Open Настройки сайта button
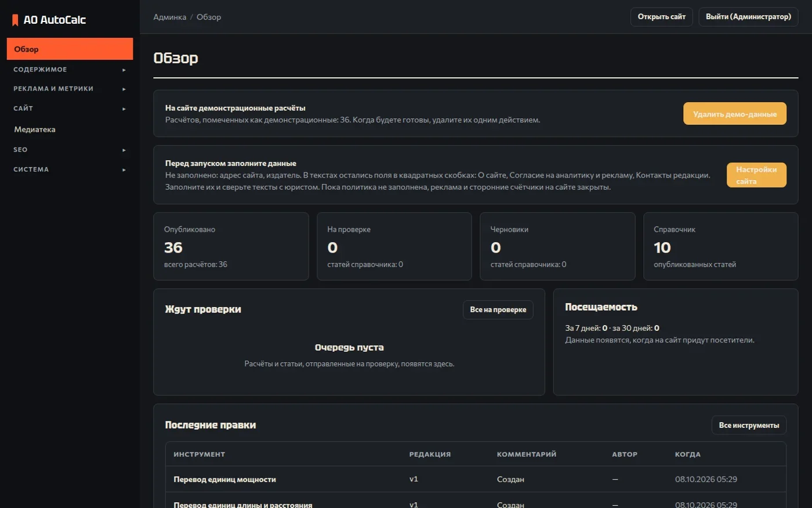Image resolution: width=812 pixels, height=508 pixels. click(756, 175)
